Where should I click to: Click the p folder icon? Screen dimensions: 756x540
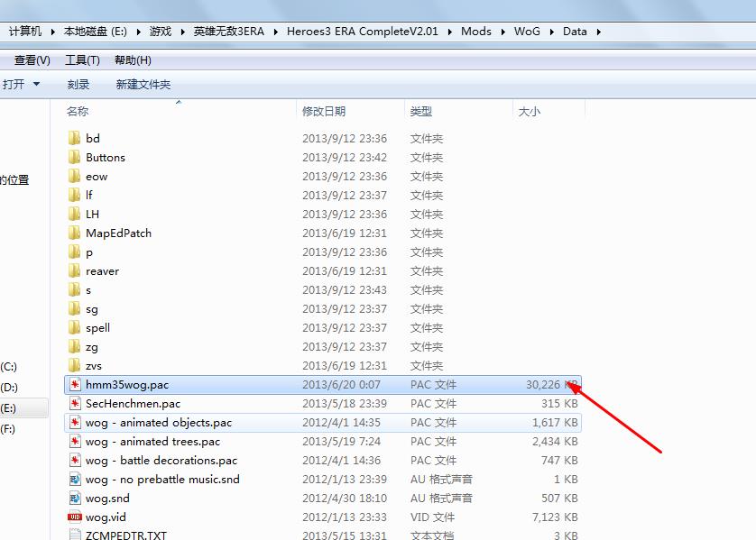pyautogui.click(x=74, y=252)
